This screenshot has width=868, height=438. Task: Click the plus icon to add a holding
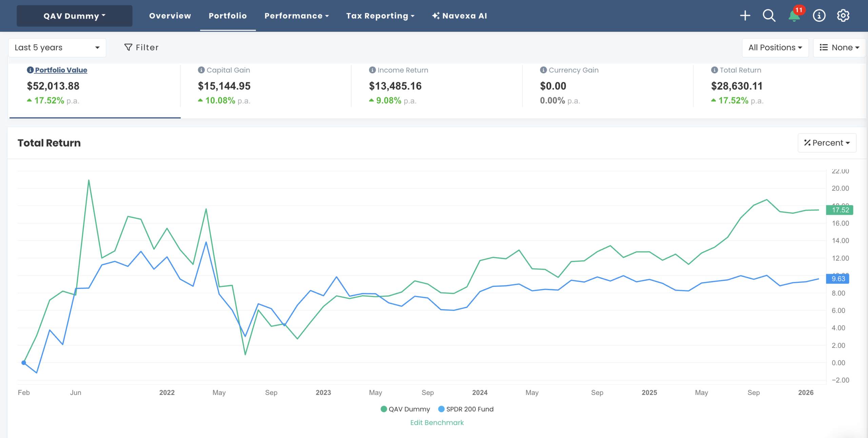pyautogui.click(x=745, y=16)
